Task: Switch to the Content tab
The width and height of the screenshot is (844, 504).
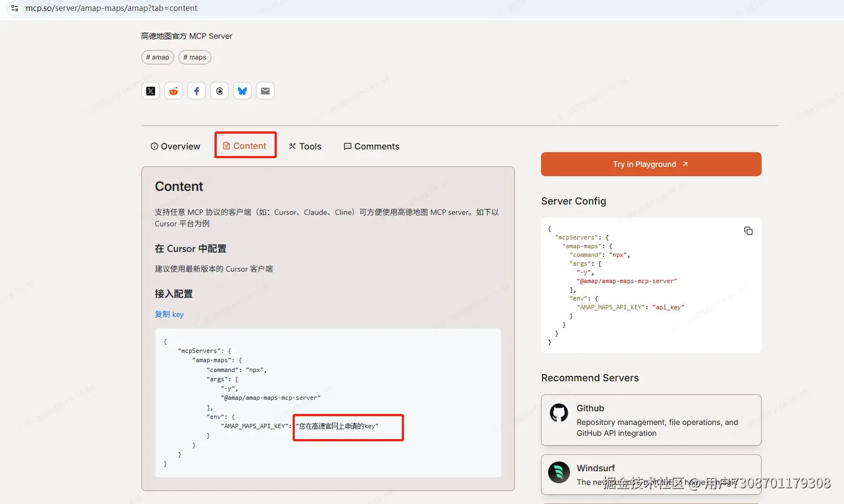Action: (x=245, y=146)
